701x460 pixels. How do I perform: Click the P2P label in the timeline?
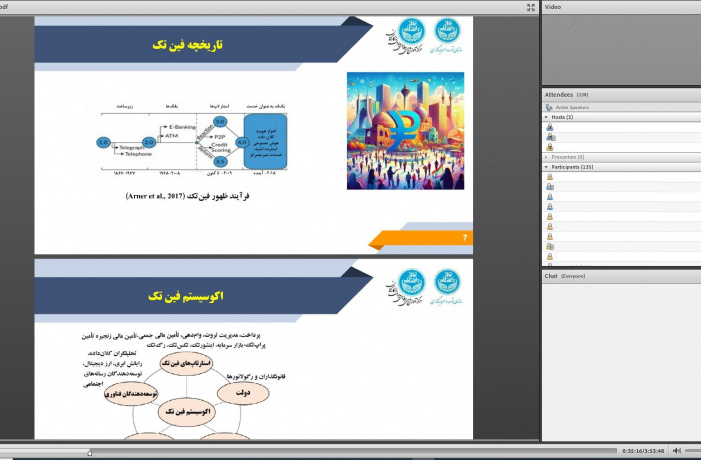pyautogui.click(x=220, y=137)
